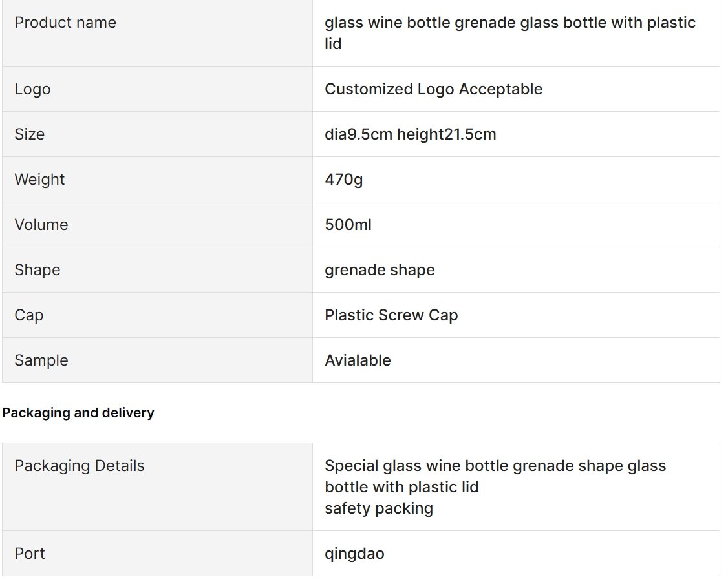Screen dimensions: 728x584
Task: Select the glass wine bottle grenade product name text
Action: [509, 33]
